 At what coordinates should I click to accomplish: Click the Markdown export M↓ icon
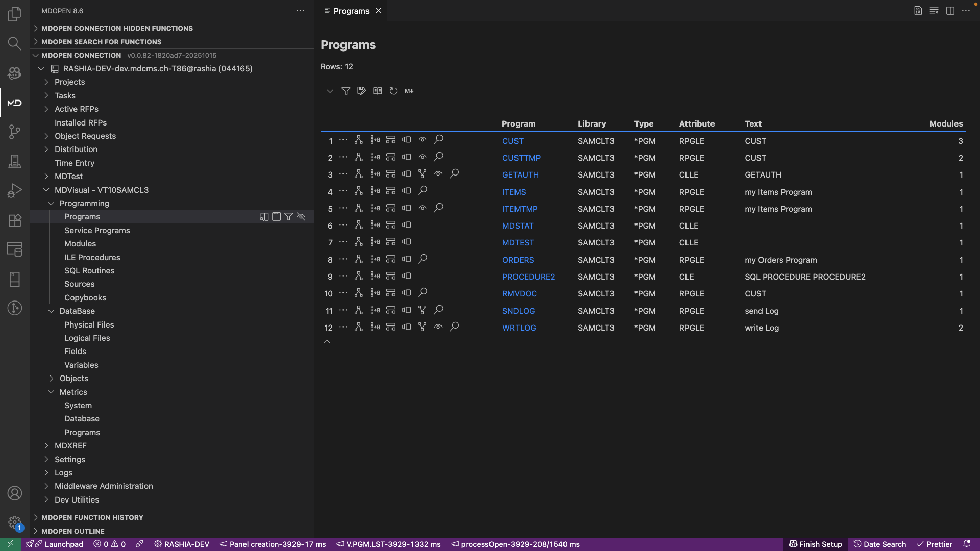coord(409,91)
